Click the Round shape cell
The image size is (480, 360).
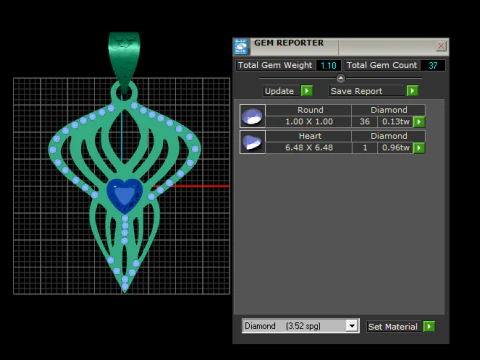tap(309, 110)
